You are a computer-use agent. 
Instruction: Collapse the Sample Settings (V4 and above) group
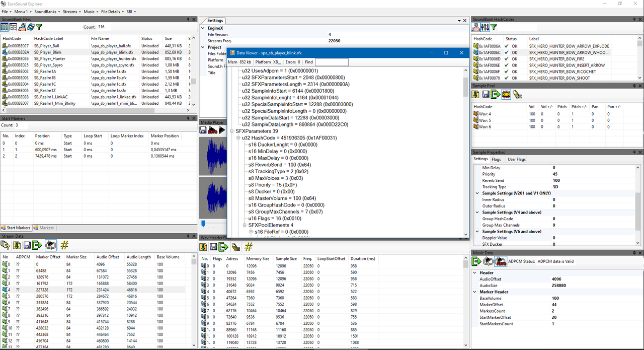477,213
